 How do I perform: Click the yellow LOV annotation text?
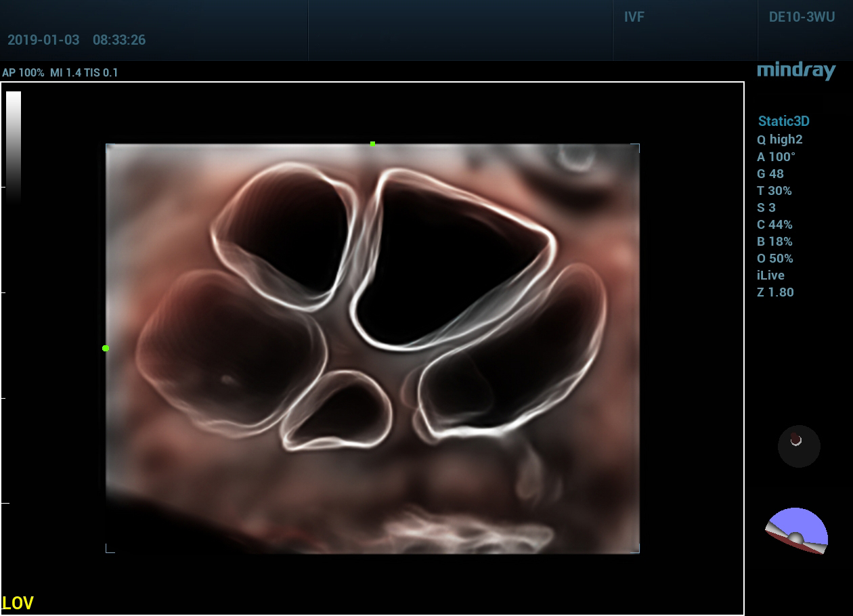coord(18,603)
